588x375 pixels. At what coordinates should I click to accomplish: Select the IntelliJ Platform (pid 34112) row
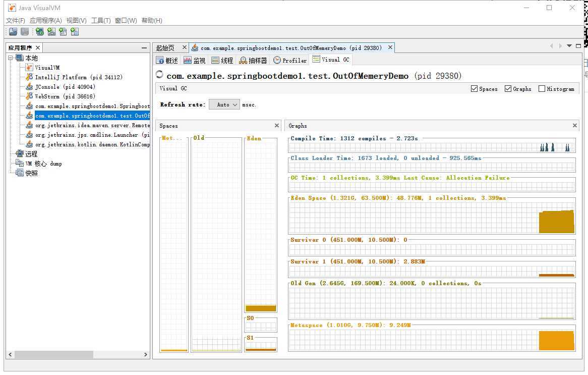[79, 77]
